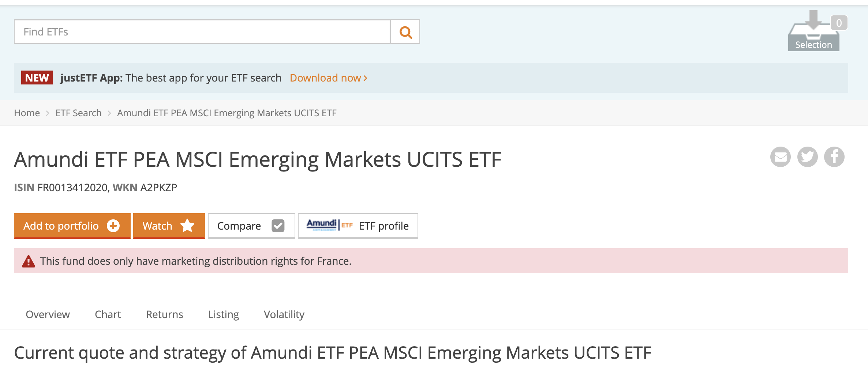This screenshot has width=868, height=370.
Task: Open ETF Search from the breadcrumb
Action: point(78,113)
